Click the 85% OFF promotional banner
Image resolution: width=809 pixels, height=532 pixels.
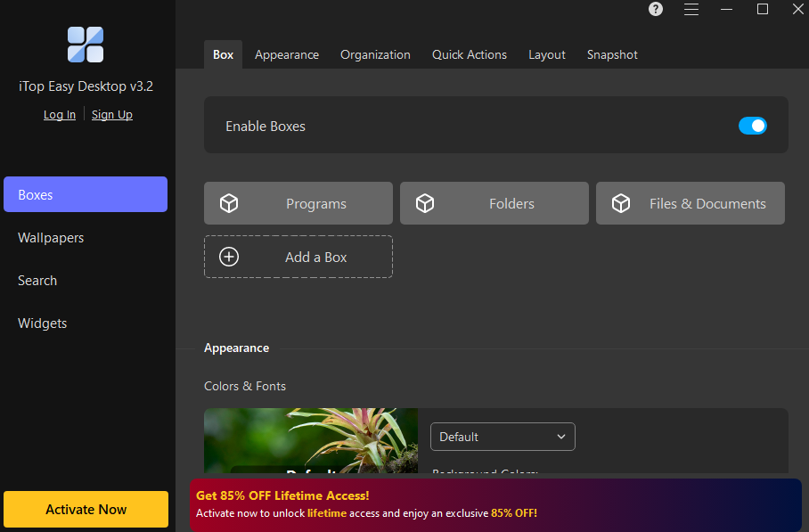pyautogui.click(x=499, y=503)
